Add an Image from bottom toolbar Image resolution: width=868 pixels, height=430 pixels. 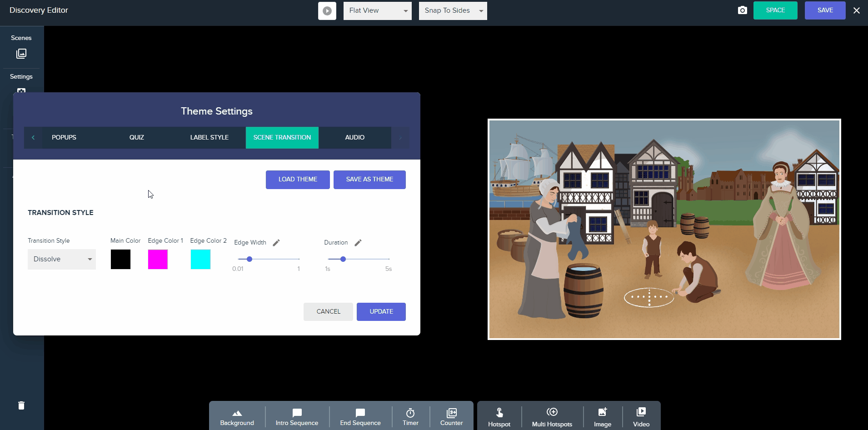point(603,418)
